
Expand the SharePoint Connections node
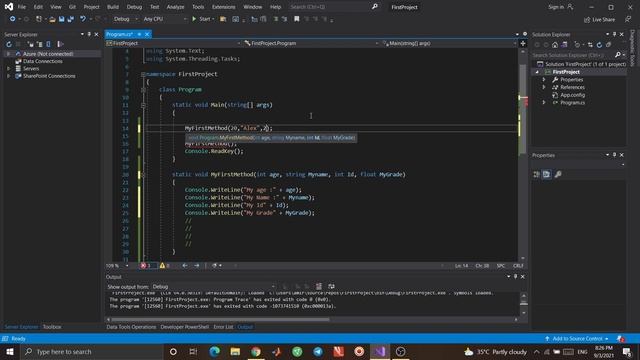[x=9, y=76]
